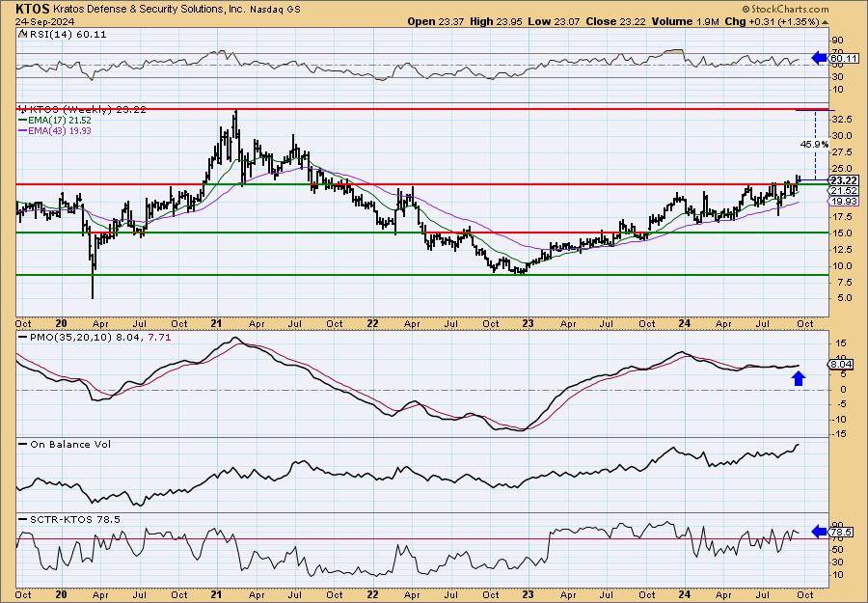This screenshot has height=603, width=868.
Task: Click the EMA(43) 19.93 legend text
Action: 59,131
